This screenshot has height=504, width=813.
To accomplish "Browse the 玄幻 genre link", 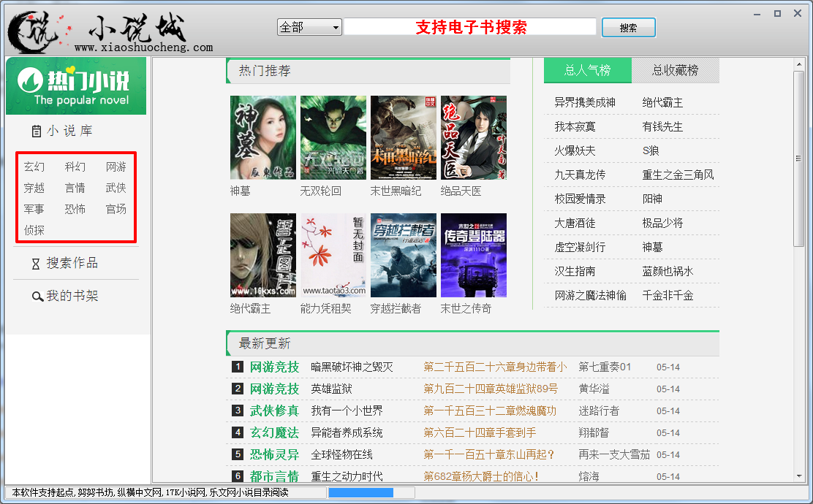I will (34, 167).
